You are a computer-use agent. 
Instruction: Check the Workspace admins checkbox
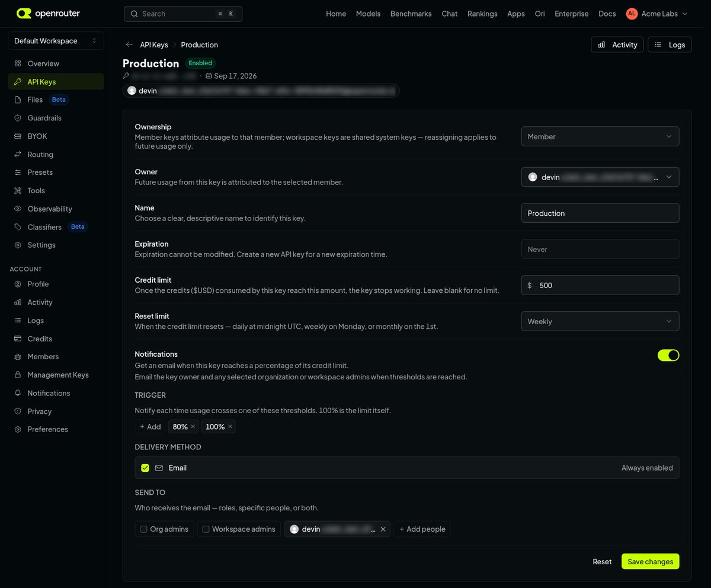[x=206, y=529]
